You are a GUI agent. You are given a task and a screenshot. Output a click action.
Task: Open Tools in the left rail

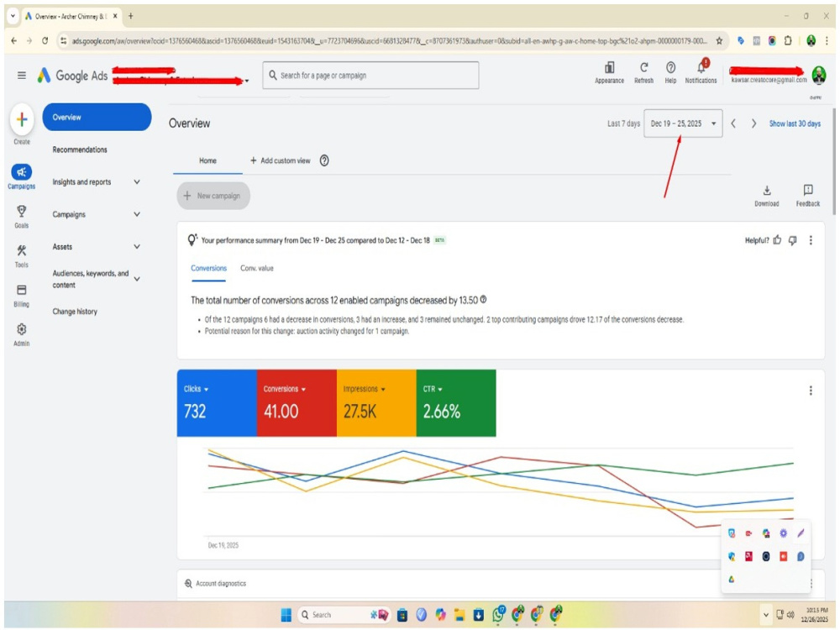click(x=22, y=255)
